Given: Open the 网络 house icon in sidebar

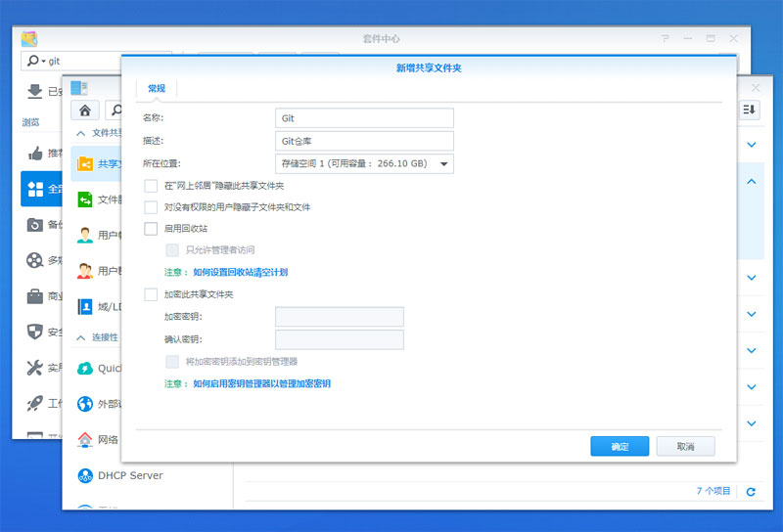Looking at the screenshot, I should 85,440.
